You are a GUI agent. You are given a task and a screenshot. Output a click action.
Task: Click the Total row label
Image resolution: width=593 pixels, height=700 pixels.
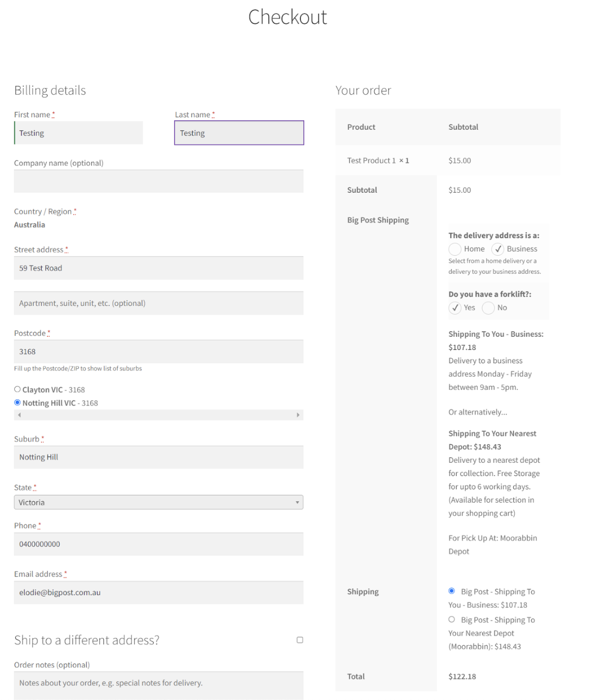click(x=356, y=676)
